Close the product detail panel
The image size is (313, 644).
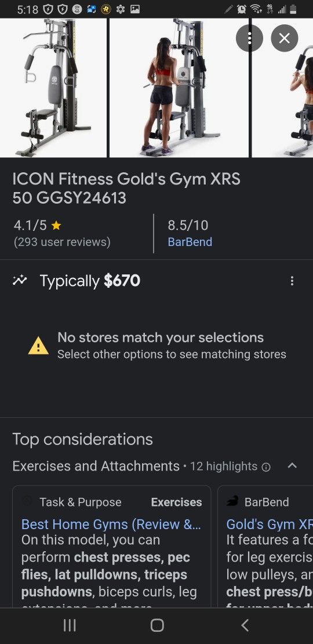[284, 38]
